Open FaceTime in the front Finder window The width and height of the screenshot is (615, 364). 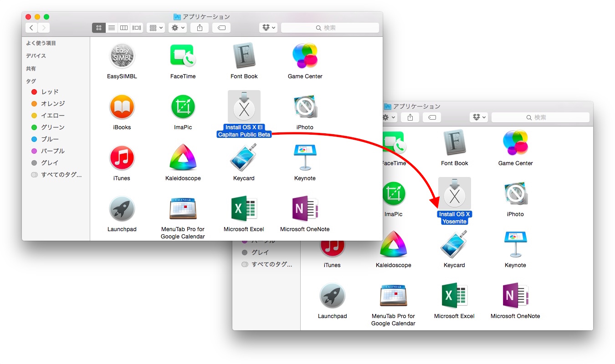point(183,56)
